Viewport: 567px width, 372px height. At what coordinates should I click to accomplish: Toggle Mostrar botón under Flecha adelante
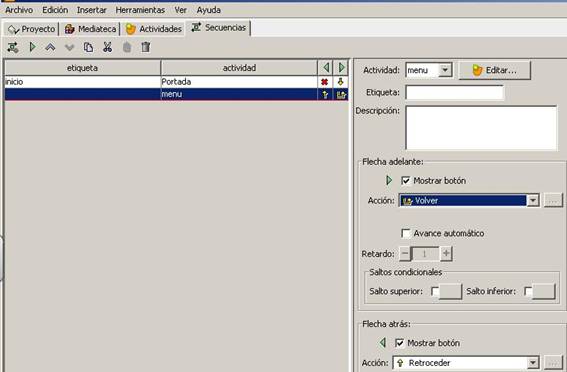point(406,180)
